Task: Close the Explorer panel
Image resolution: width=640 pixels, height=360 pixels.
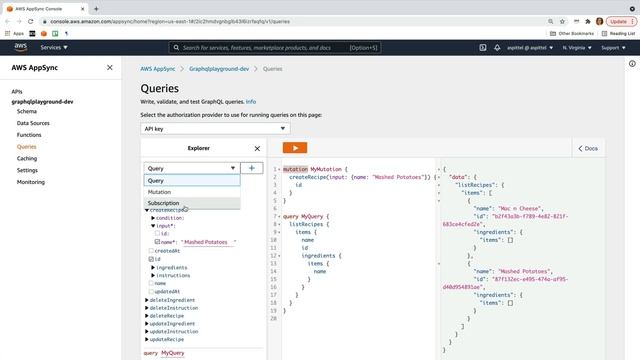Action: pyautogui.click(x=257, y=149)
